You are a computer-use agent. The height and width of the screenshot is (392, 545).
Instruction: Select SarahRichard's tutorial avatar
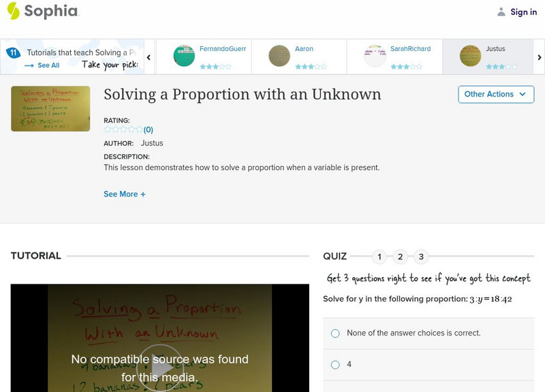click(x=375, y=56)
